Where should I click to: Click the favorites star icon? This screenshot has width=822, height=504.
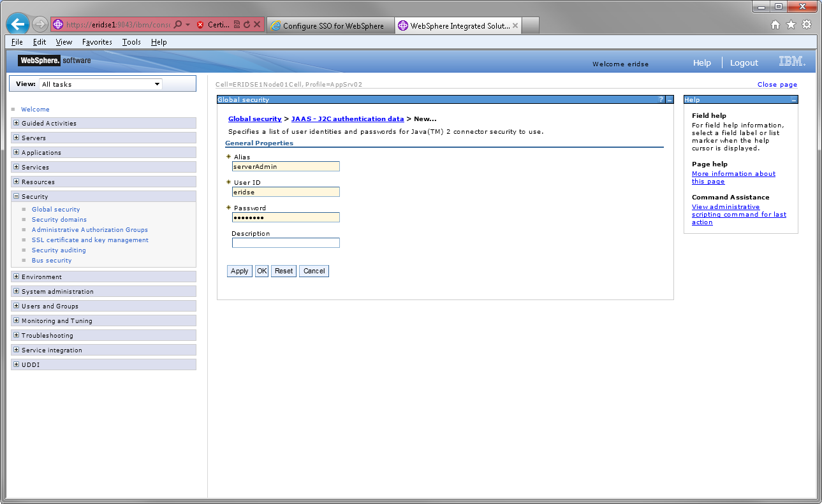(791, 25)
